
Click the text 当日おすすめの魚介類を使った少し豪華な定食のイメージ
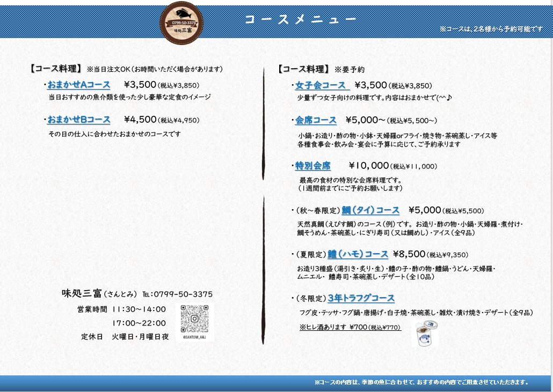(x=130, y=97)
